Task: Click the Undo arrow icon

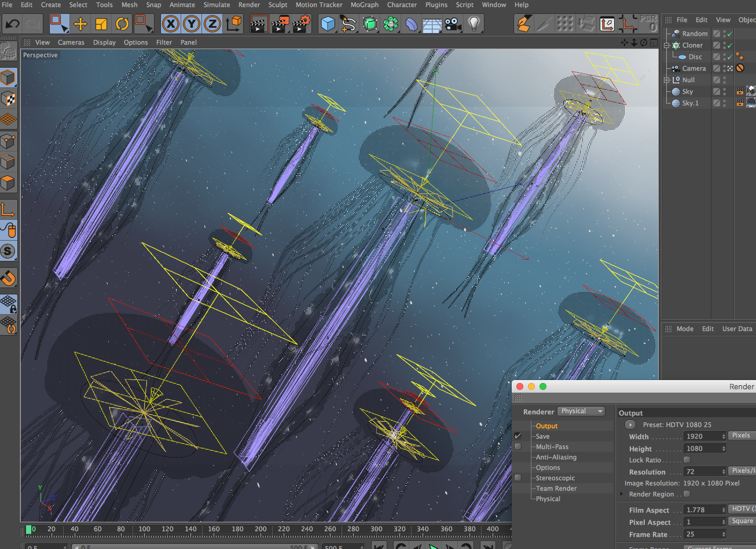Action: [x=13, y=24]
